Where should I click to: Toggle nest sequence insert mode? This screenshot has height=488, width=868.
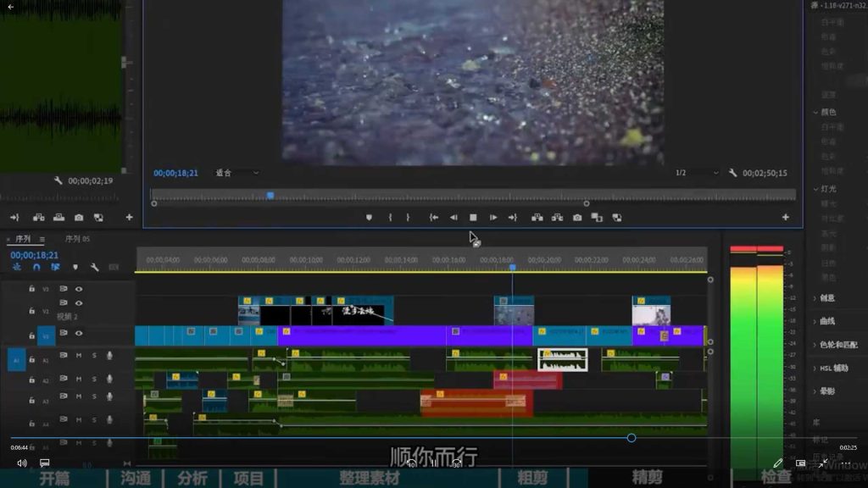[17, 267]
